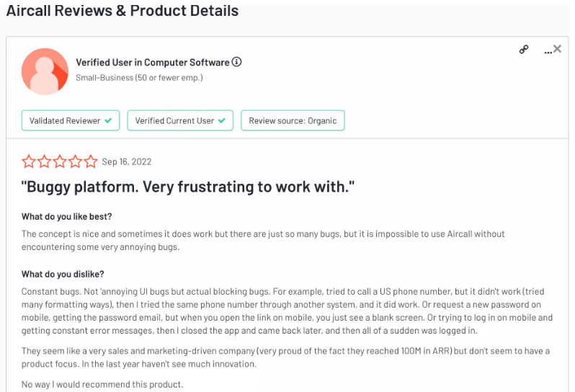Select the fifth rating star
575x392 pixels.
(91, 161)
